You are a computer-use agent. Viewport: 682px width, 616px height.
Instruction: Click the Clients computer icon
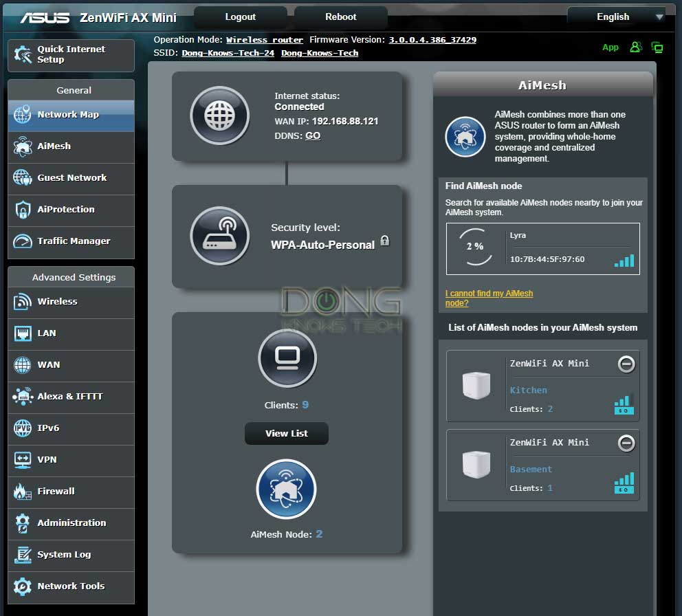tap(287, 358)
